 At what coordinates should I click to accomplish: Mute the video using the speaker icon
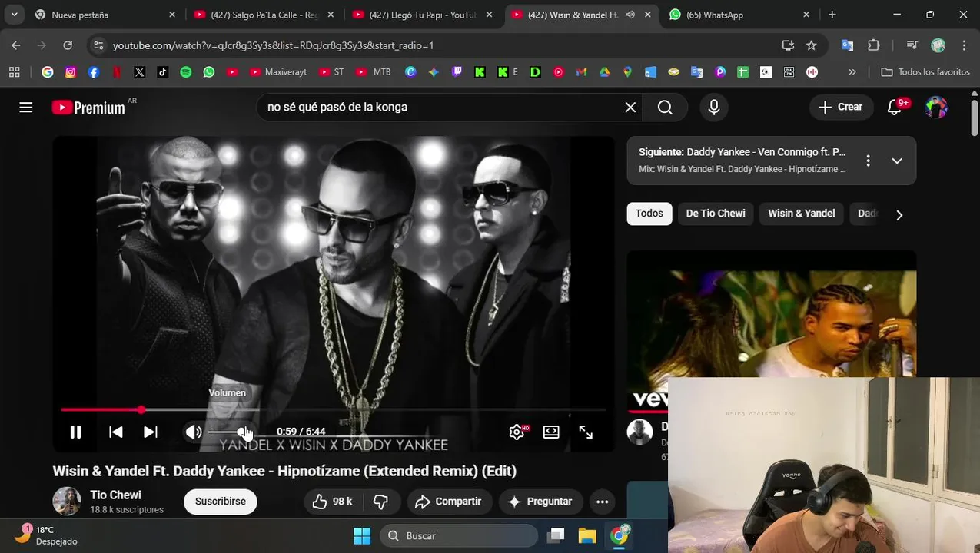[x=194, y=432]
